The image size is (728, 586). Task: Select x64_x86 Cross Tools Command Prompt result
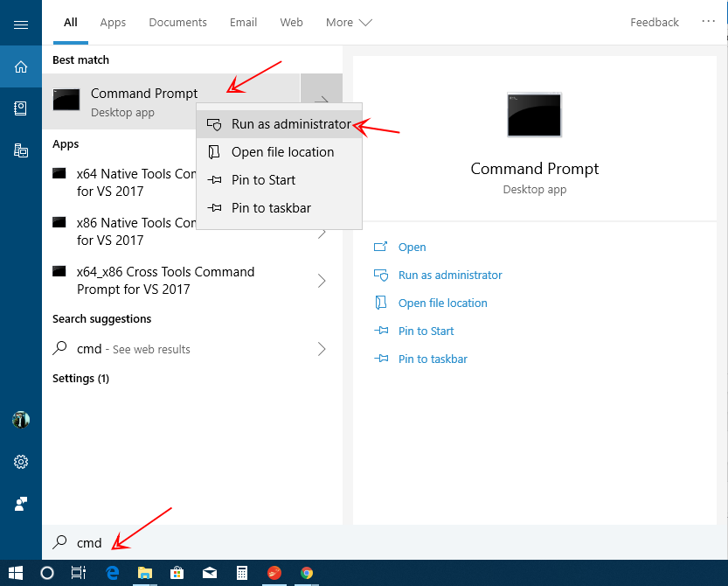pos(192,280)
